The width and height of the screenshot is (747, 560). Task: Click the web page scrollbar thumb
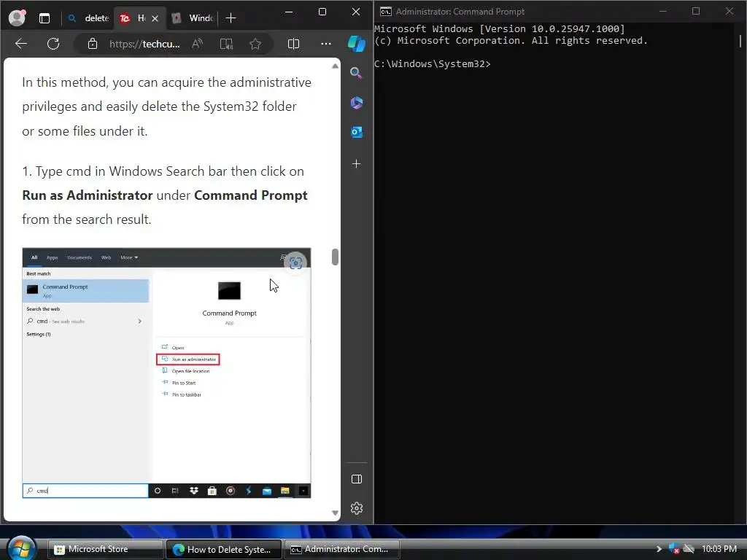pyautogui.click(x=335, y=257)
